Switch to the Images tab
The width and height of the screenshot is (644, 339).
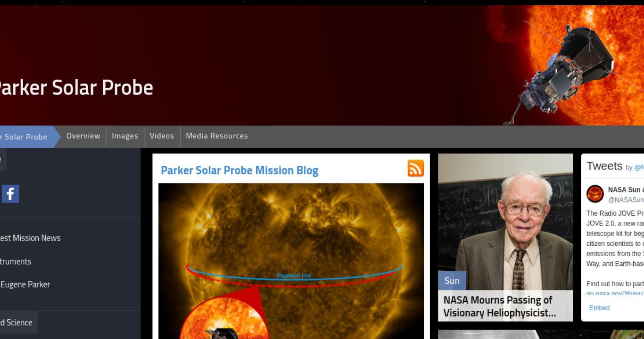[x=125, y=136]
